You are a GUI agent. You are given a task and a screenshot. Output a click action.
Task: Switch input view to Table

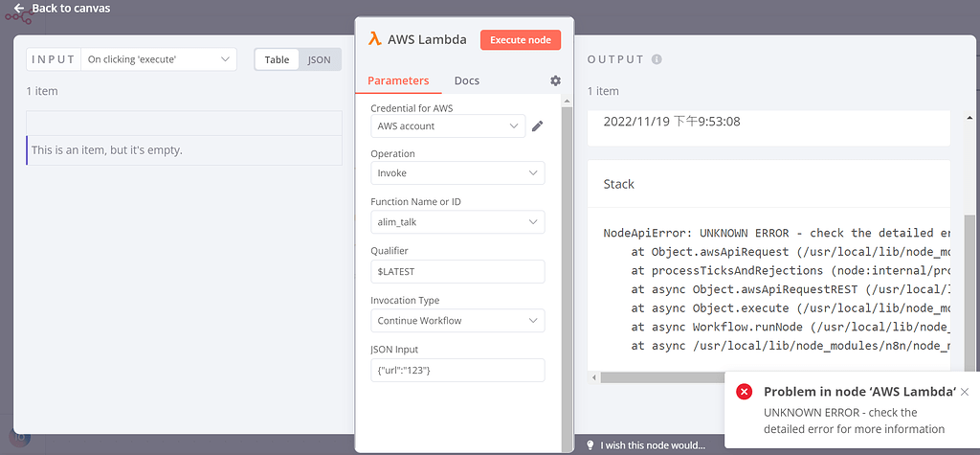[x=277, y=59]
